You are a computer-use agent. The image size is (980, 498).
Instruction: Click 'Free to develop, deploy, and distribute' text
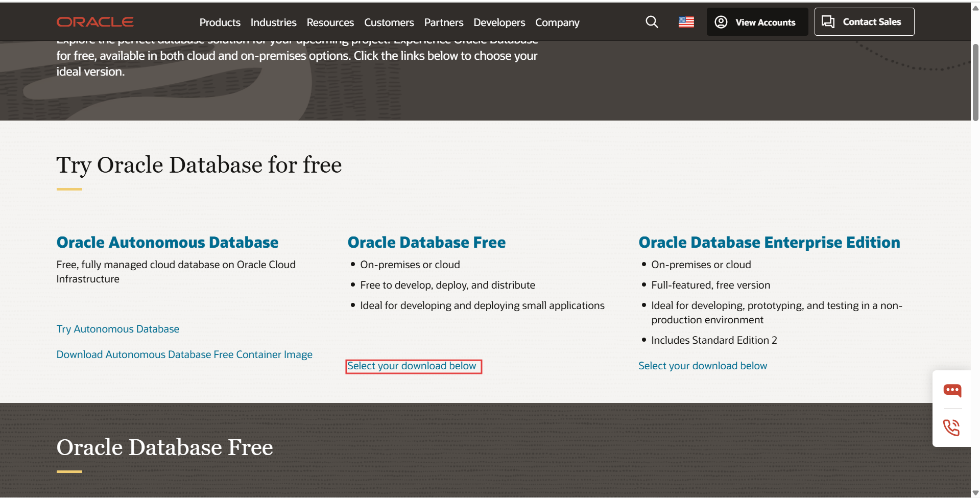(x=447, y=285)
